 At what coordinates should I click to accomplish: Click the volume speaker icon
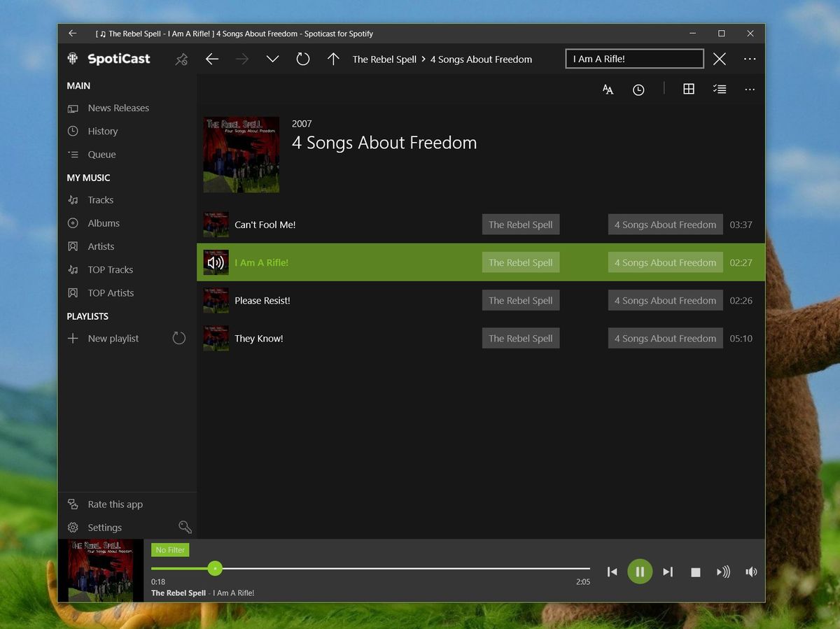coord(751,572)
